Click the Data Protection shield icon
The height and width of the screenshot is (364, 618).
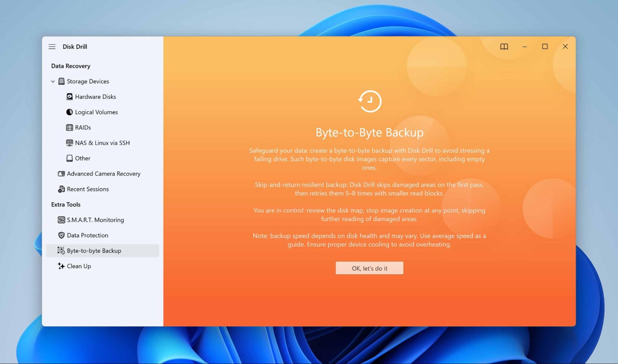pos(61,235)
